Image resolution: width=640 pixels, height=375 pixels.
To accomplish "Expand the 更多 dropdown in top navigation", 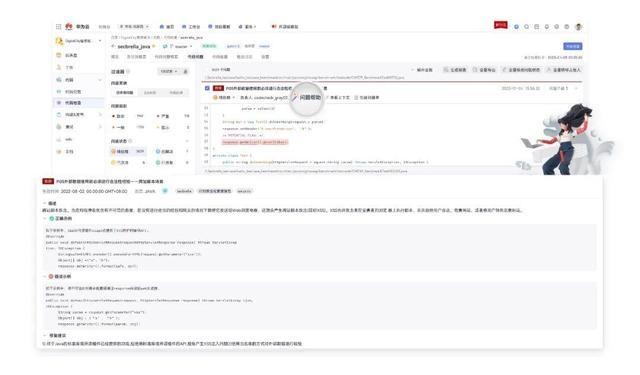I will [247, 27].
